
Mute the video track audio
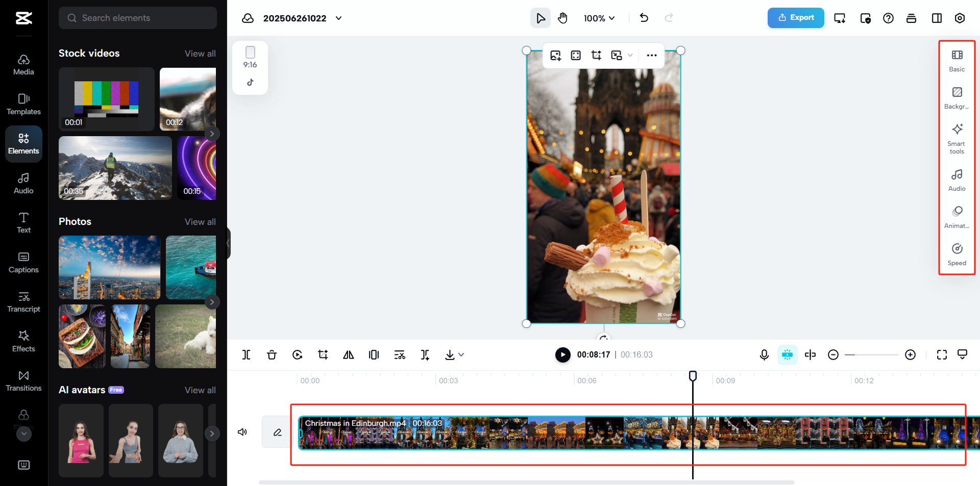click(x=242, y=432)
